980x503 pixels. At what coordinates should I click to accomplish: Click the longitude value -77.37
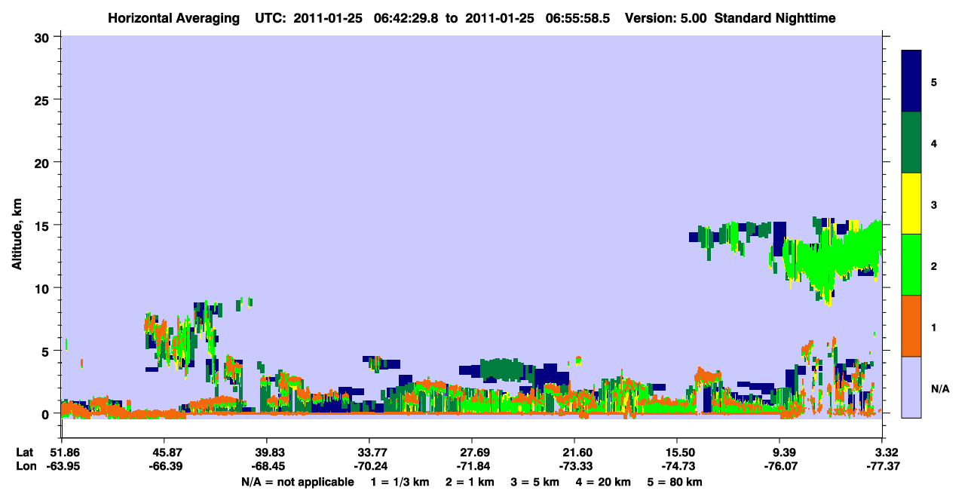882,467
